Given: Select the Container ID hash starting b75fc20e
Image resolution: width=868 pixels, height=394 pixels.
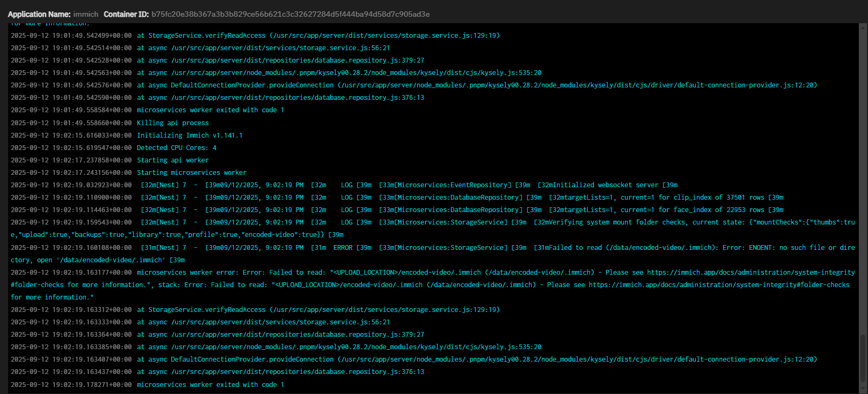Looking at the screenshot, I should (290, 14).
